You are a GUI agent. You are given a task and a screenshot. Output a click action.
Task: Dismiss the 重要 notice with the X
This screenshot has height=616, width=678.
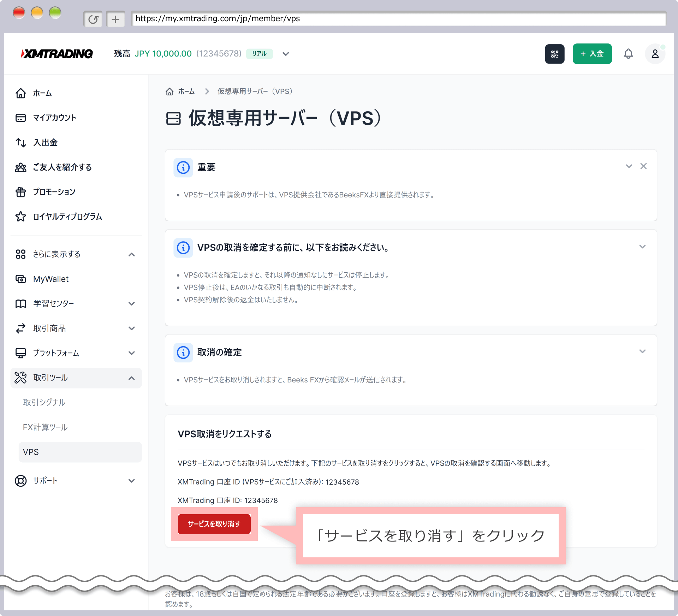(x=644, y=166)
